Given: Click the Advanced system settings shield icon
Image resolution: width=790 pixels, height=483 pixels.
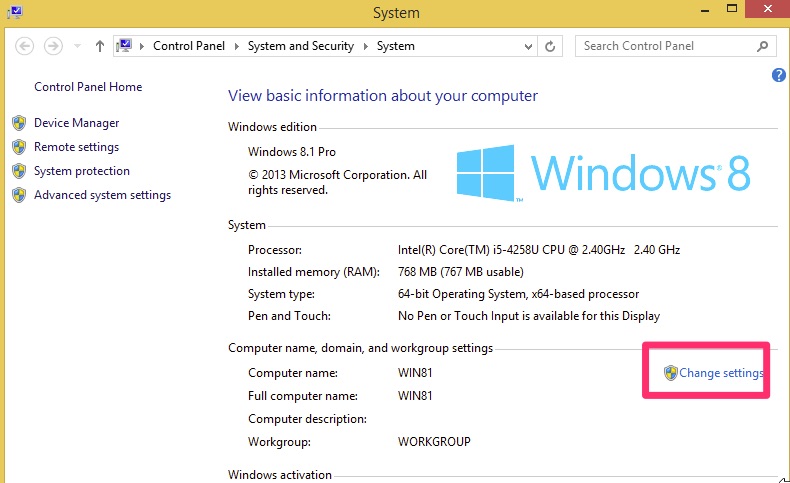Looking at the screenshot, I should 19,195.
